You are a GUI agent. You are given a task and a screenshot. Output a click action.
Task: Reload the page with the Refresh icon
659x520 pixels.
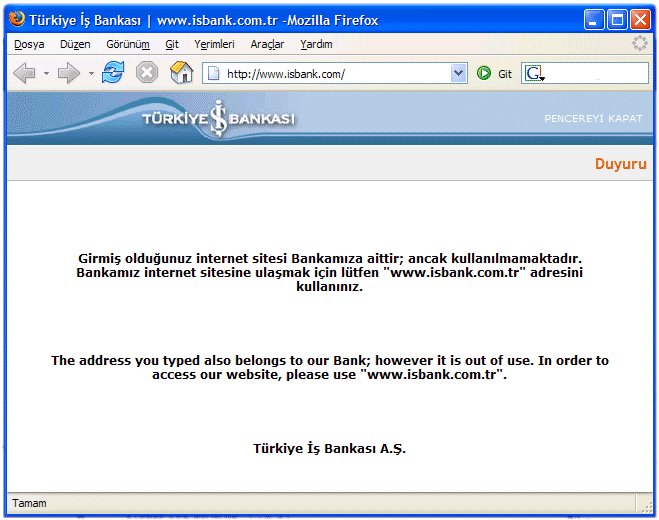[x=113, y=72]
